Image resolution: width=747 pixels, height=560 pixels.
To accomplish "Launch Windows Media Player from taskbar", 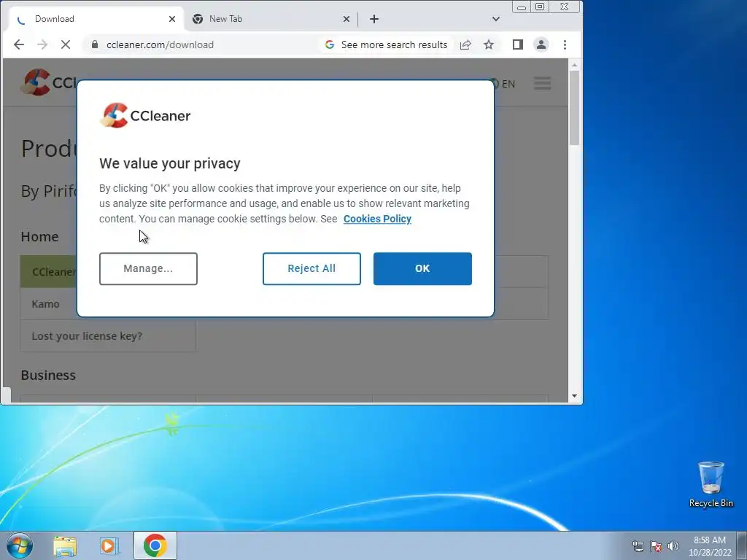I will point(109,546).
